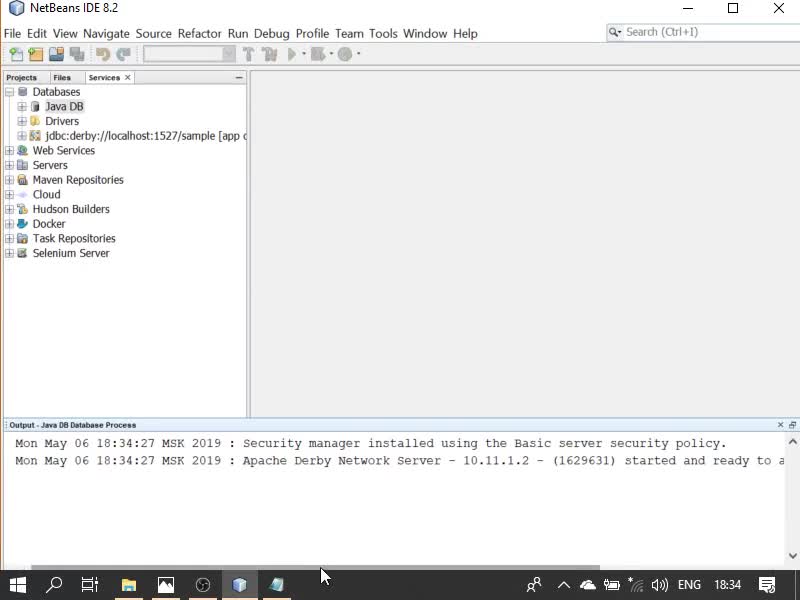Click the 'Security manager installed' output line
The image size is (800, 600).
[371, 443]
